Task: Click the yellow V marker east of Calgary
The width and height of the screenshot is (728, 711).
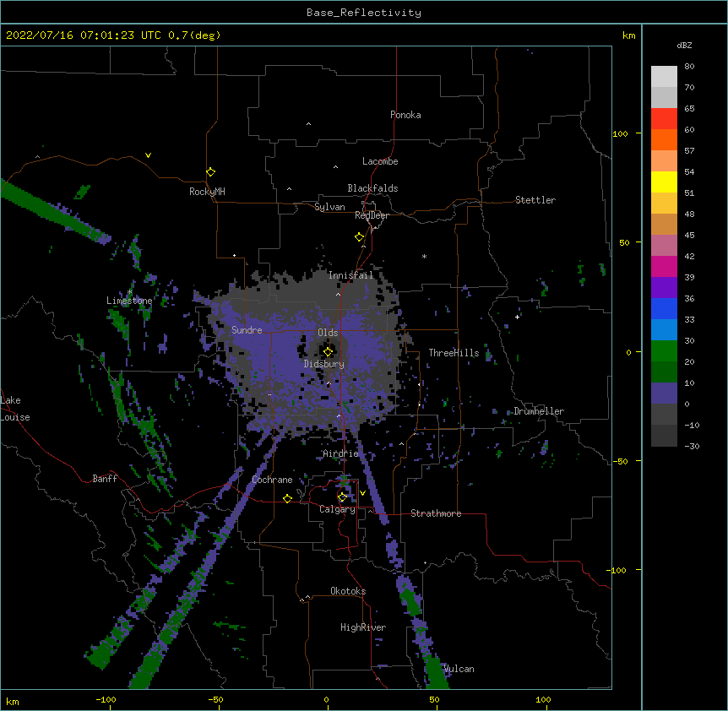Action: tap(362, 493)
